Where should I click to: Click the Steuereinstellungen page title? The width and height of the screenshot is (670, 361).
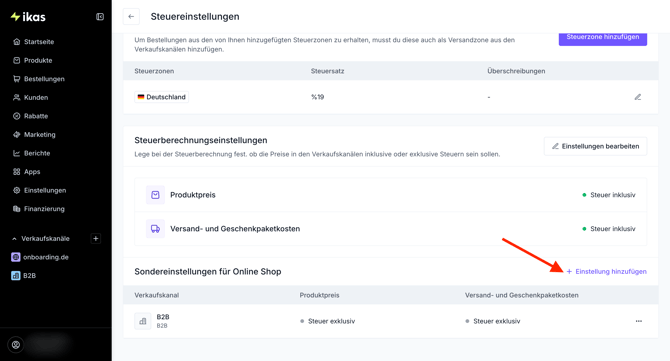pos(195,17)
